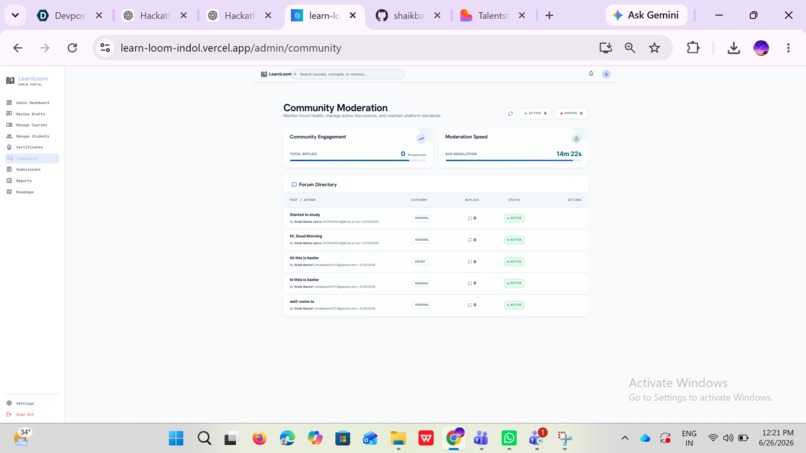
Task: Filter posts by Hidden status
Action: point(571,113)
